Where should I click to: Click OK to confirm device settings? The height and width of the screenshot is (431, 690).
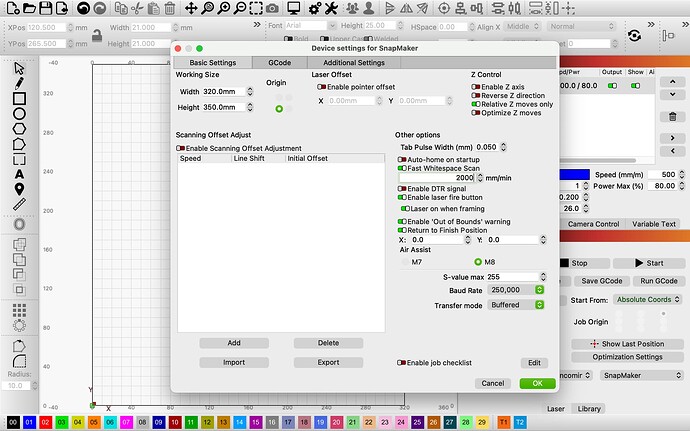[537, 383]
